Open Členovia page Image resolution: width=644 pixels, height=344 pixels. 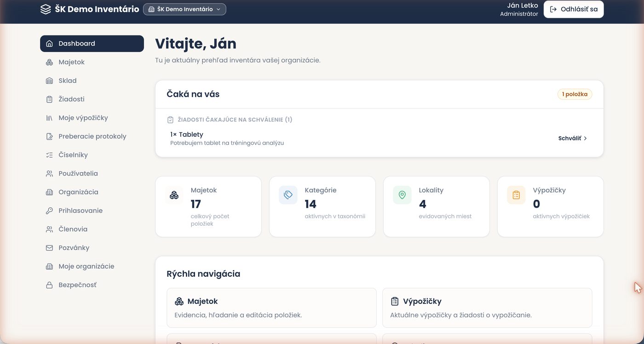(92, 229)
